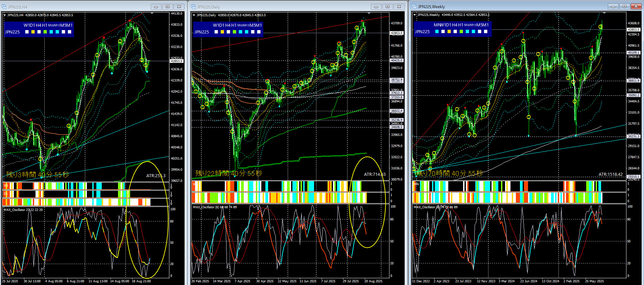The height and width of the screenshot is (285, 644).
Task: Click the 20 Aug 2025 date on the Daily time axis
Action: [373, 281]
